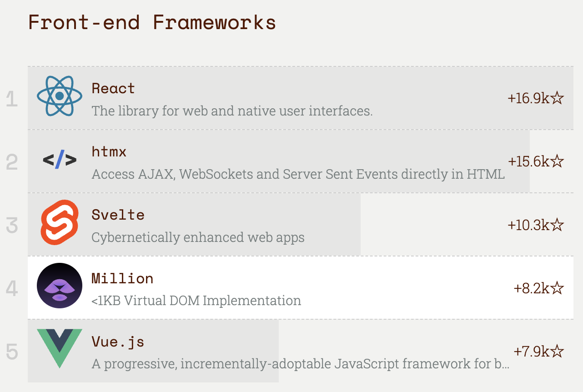The height and width of the screenshot is (392, 583).
Task: Open the htmx project link
Action: [109, 151]
